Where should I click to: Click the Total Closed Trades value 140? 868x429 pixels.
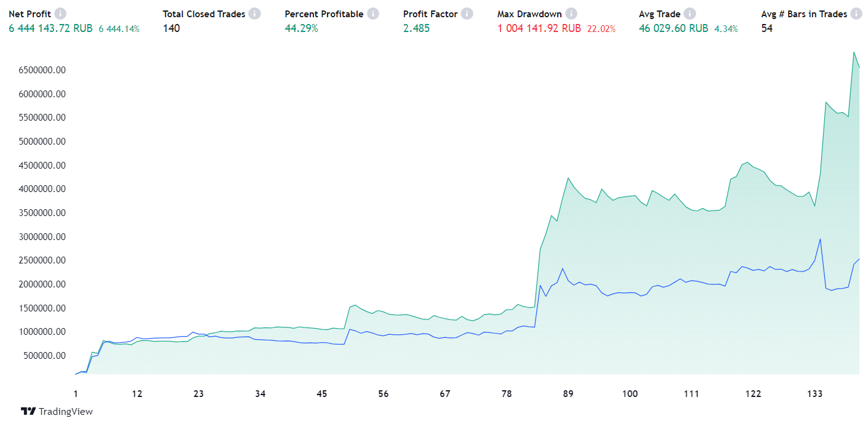171,28
